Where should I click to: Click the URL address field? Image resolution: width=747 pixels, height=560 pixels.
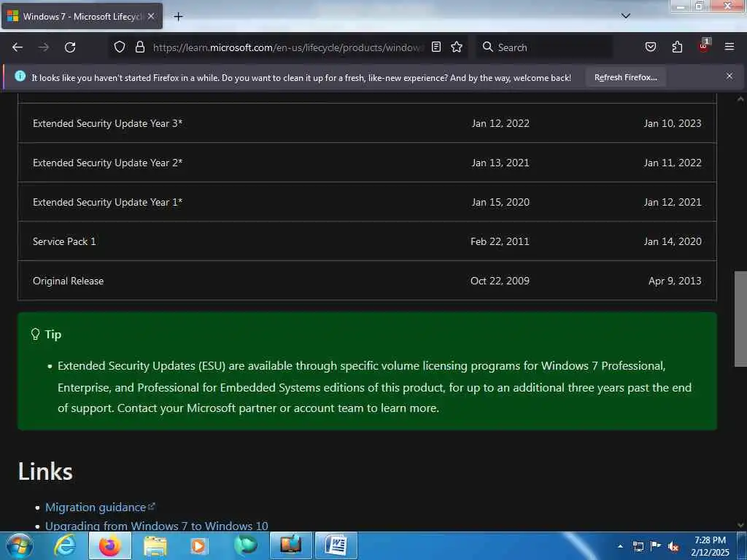287,47
